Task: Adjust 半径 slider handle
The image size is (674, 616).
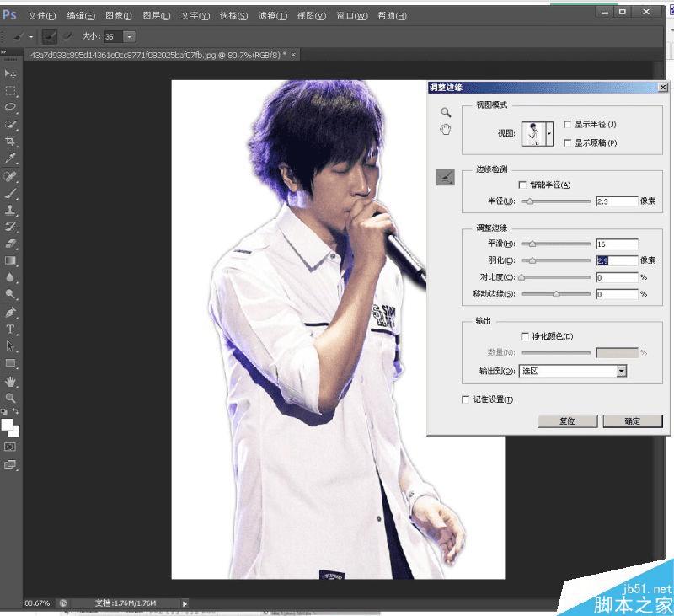Action: tap(530, 201)
